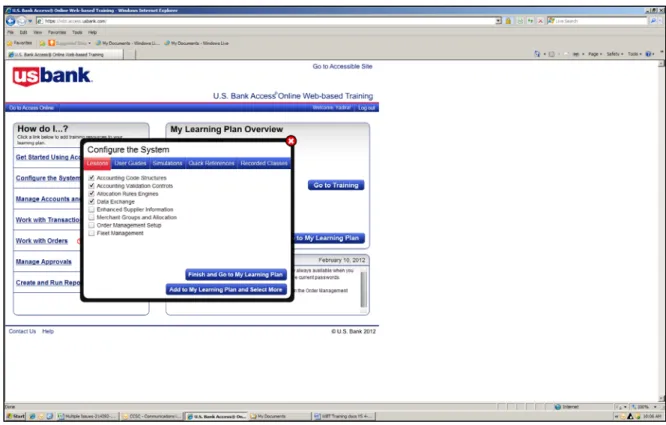The height and width of the screenshot is (425, 666).
Task: Close the Configure the System popup with the red X
Action: pyautogui.click(x=291, y=141)
